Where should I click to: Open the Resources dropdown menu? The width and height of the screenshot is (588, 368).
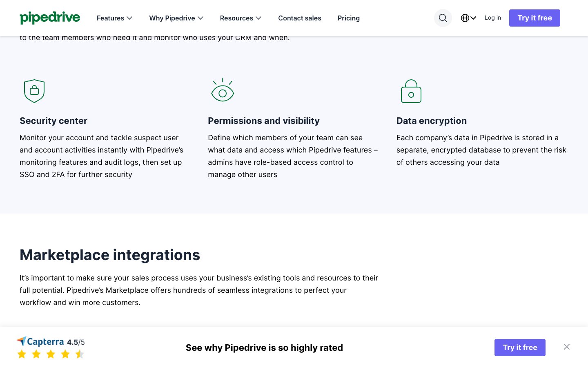tap(241, 18)
